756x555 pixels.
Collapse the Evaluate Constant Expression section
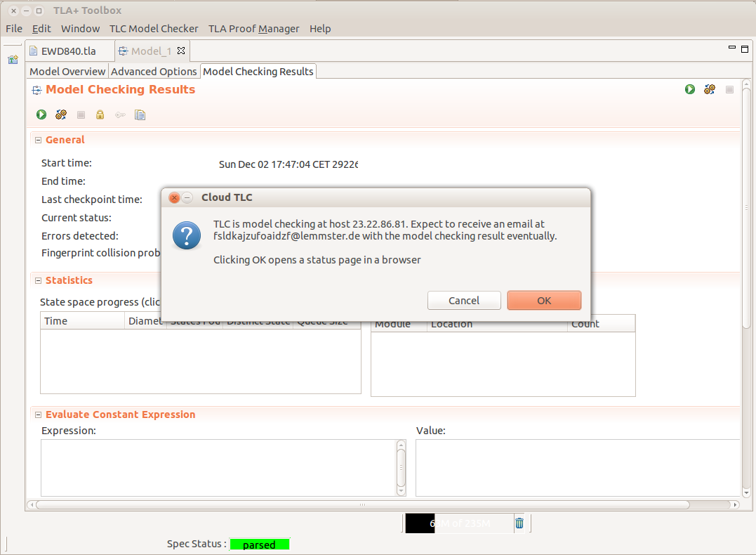click(x=39, y=414)
